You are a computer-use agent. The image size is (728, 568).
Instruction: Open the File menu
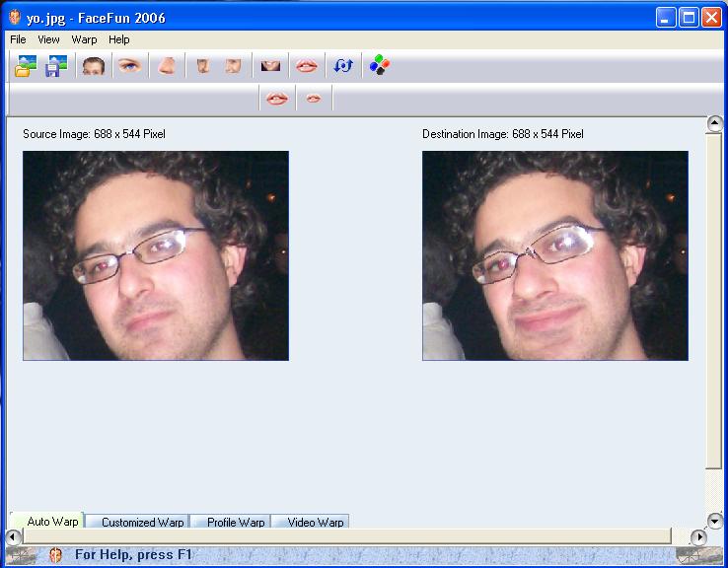(18, 39)
